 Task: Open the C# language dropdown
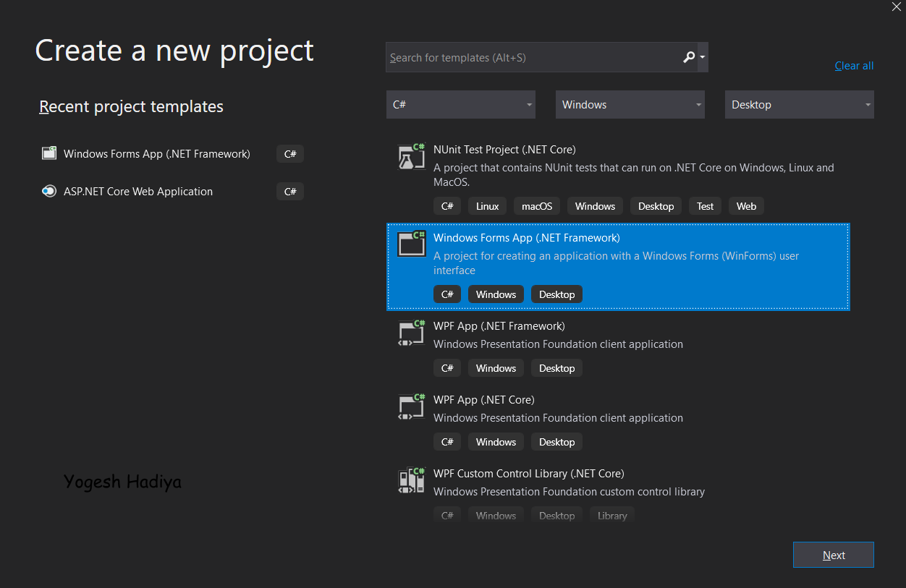tap(460, 104)
